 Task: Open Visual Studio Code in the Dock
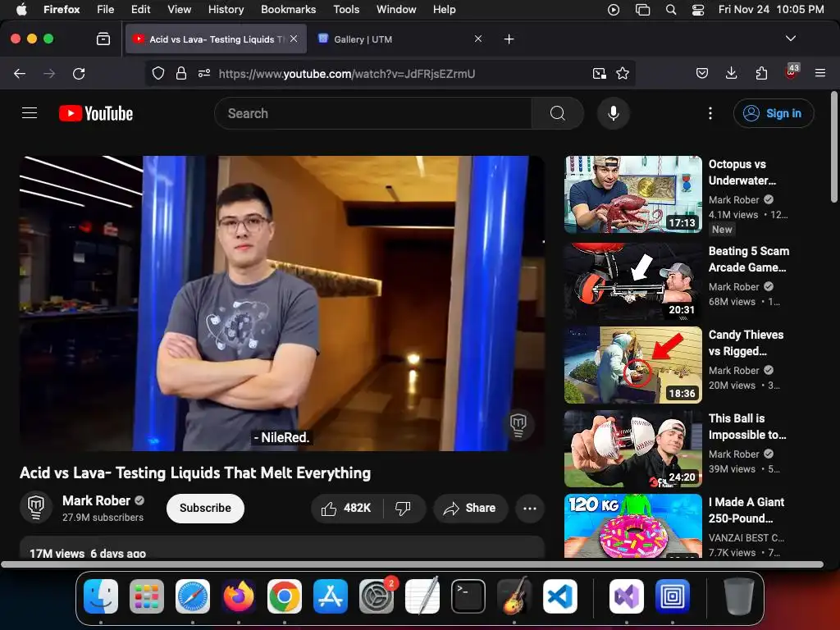559,596
